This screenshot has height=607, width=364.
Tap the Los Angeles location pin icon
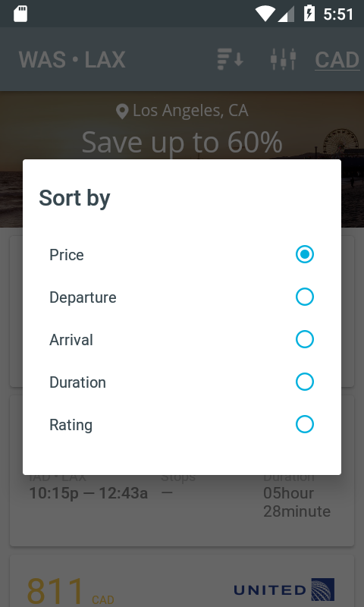click(122, 112)
